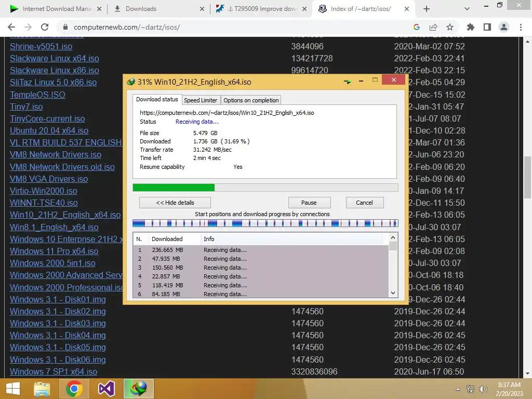Select connection row 5 with 118.419 MB
Viewport: 532px width, 399px height.
pyautogui.click(x=261, y=285)
